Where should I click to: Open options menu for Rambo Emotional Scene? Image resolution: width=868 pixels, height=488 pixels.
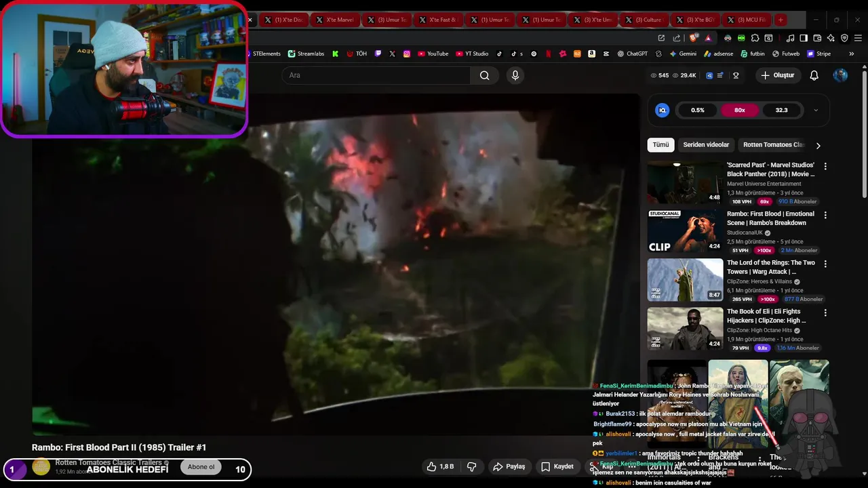coord(825,215)
